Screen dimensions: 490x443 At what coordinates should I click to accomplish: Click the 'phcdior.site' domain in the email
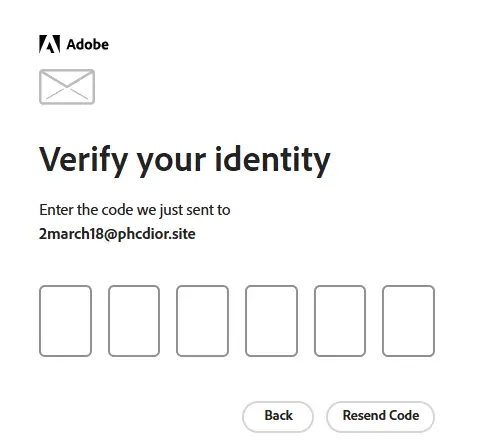(x=157, y=234)
